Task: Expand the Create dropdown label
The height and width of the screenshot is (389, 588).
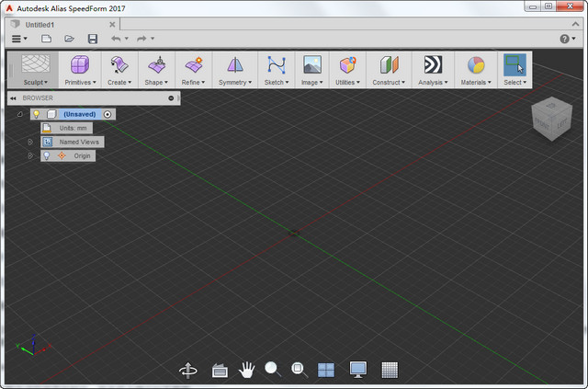Action: (119, 82)
